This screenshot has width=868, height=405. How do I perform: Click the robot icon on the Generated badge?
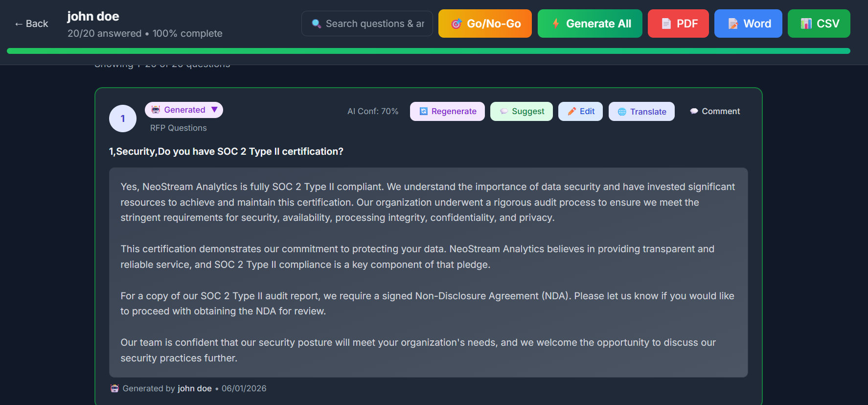[156, 109]
